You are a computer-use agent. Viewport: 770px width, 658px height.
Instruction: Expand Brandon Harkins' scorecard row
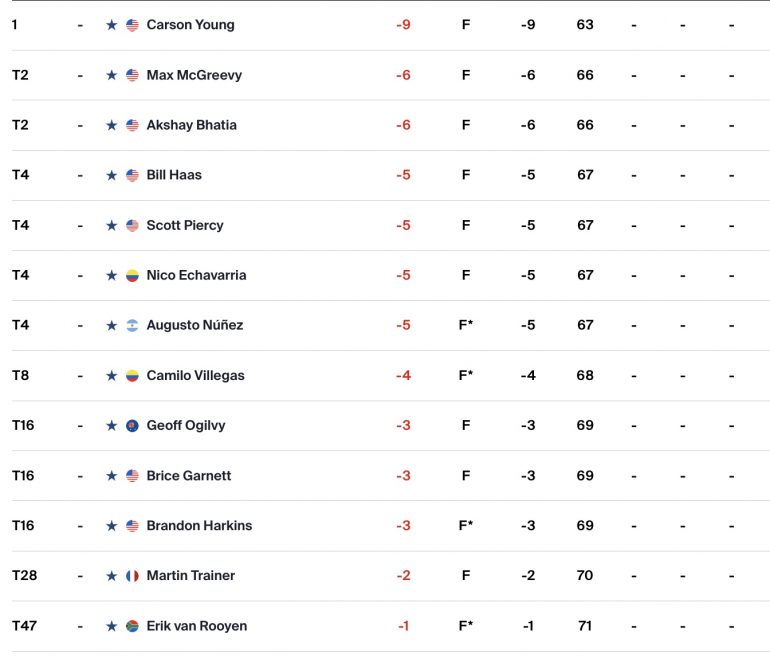pos(390,526)
